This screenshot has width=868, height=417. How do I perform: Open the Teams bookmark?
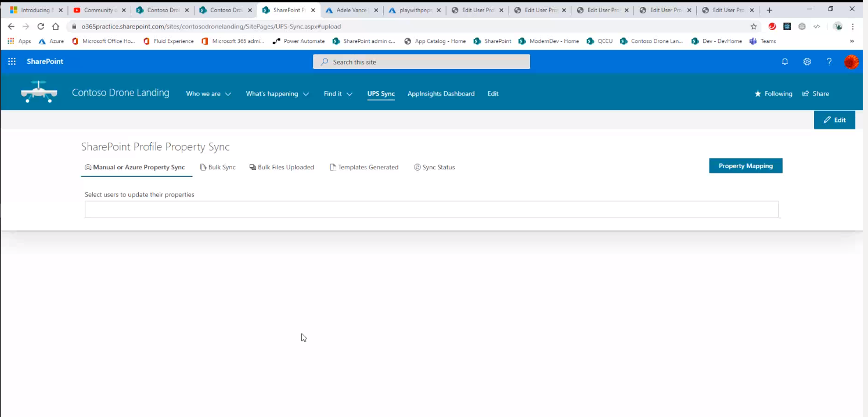point(762,41)
